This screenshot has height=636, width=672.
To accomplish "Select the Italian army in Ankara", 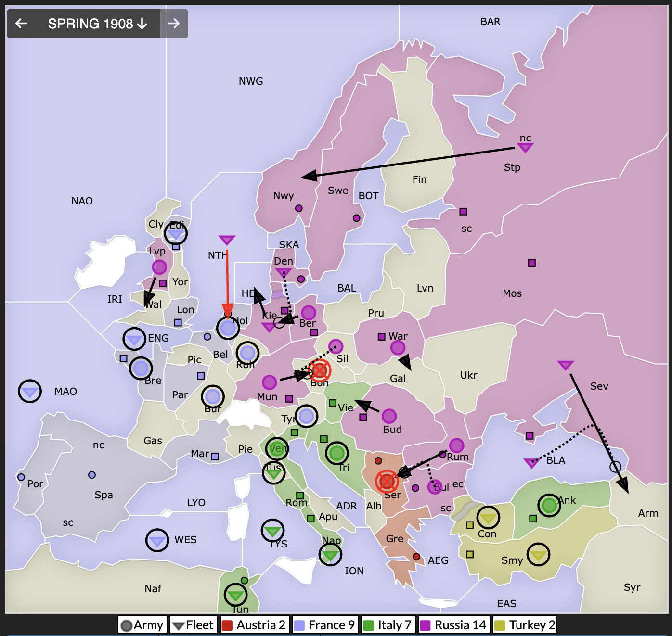I will coord(549,506).
